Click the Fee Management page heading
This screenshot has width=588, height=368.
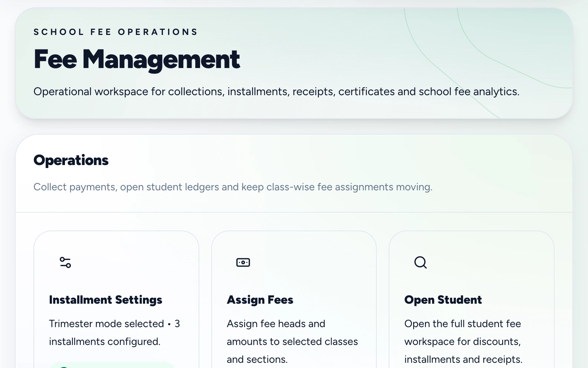(137, 59)
